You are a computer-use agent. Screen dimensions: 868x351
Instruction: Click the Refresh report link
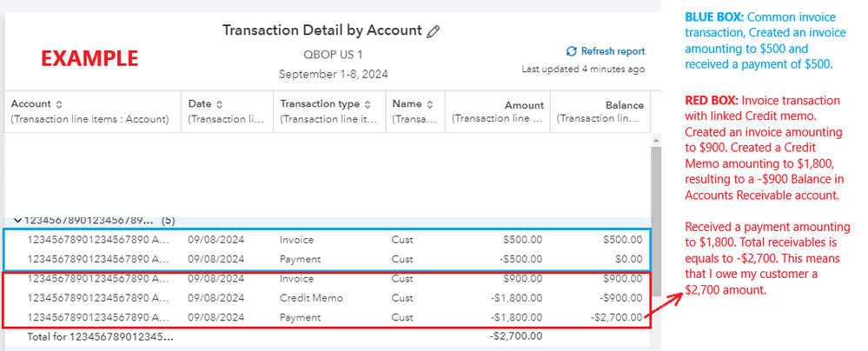[605, 51]
